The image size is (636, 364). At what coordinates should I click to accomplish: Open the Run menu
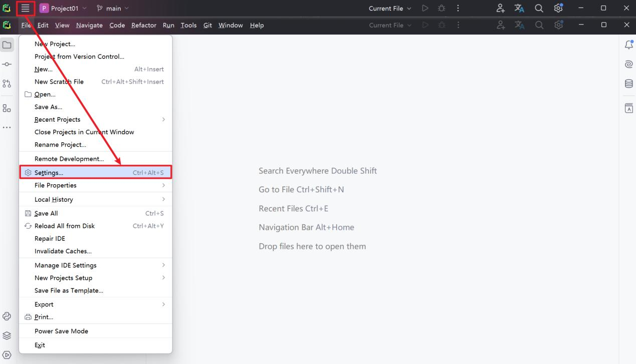pos(168,25)
